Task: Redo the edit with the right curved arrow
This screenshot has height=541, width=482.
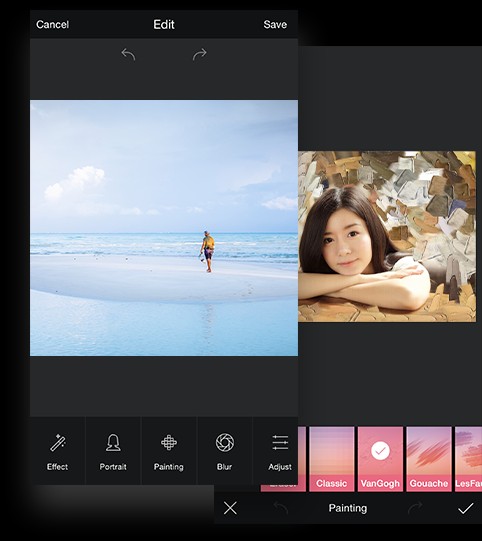Action: pos(200,55)
